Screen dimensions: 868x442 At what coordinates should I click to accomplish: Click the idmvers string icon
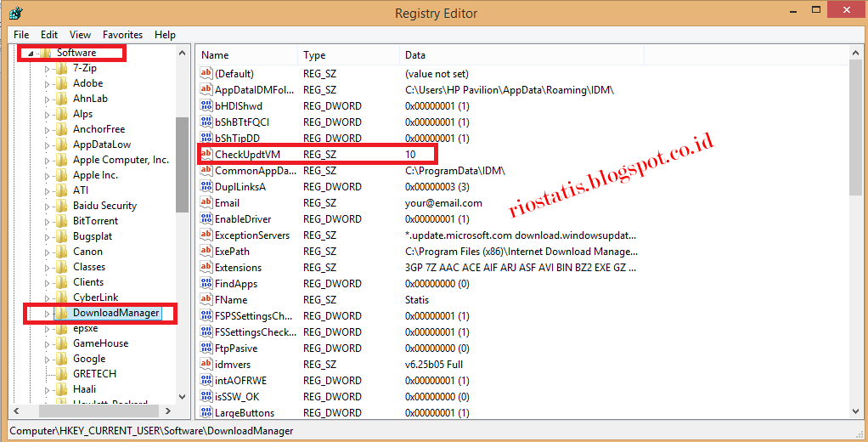(206, 364)
